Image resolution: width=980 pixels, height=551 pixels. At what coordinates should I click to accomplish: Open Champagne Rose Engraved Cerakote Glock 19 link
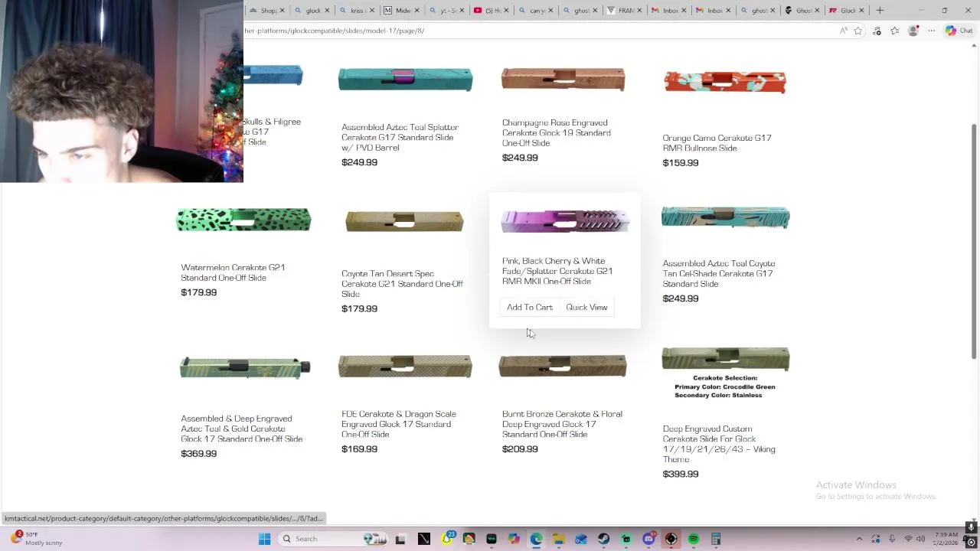pyautogui.click(x=557, y=133)
